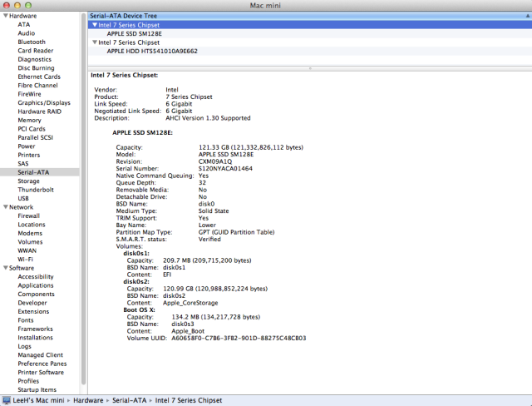Select Wi-Fi under Network
Viewport: 532px width, 406px height.
(x=26, y=260)
